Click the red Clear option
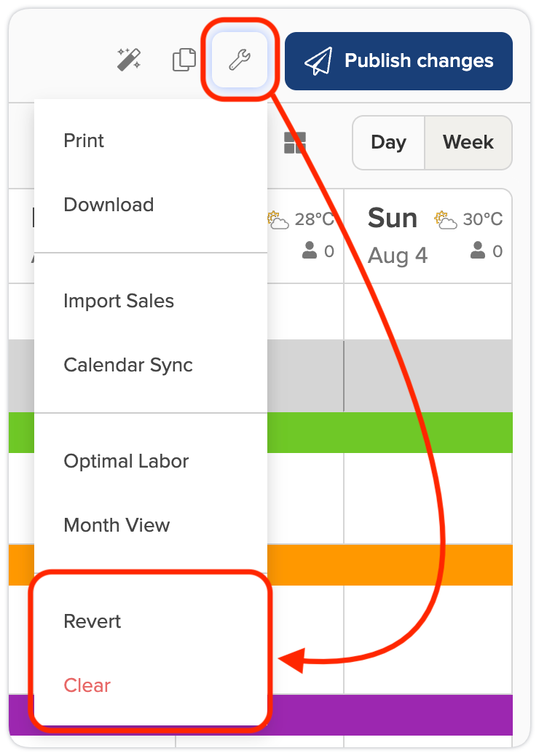Screen dimensions: 539x756 click(87, 685)
